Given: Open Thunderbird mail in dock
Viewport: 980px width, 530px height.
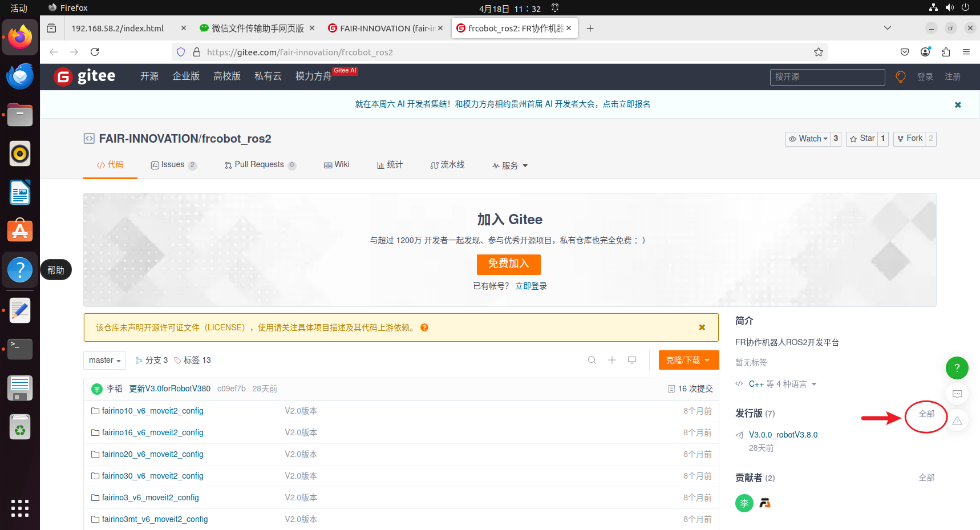Looking at the screenshot, I should tap(20, 76).
